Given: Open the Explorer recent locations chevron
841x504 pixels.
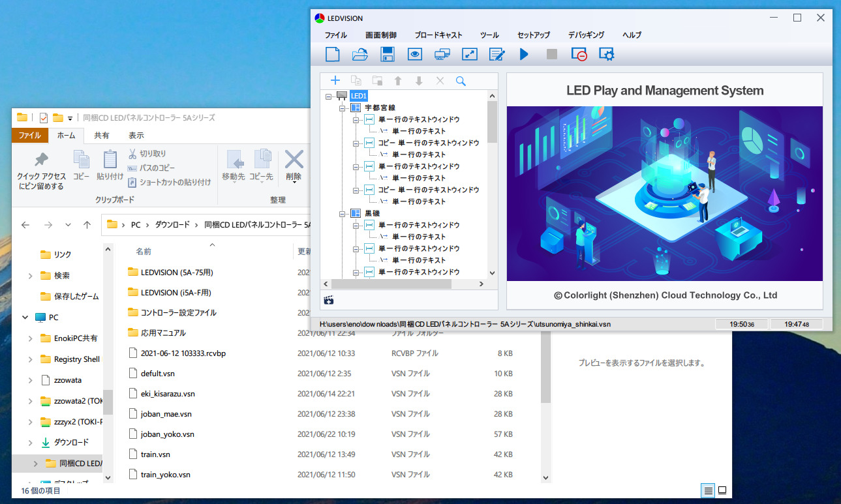Looking at the screenshot, I should click(x=68, y=225).
